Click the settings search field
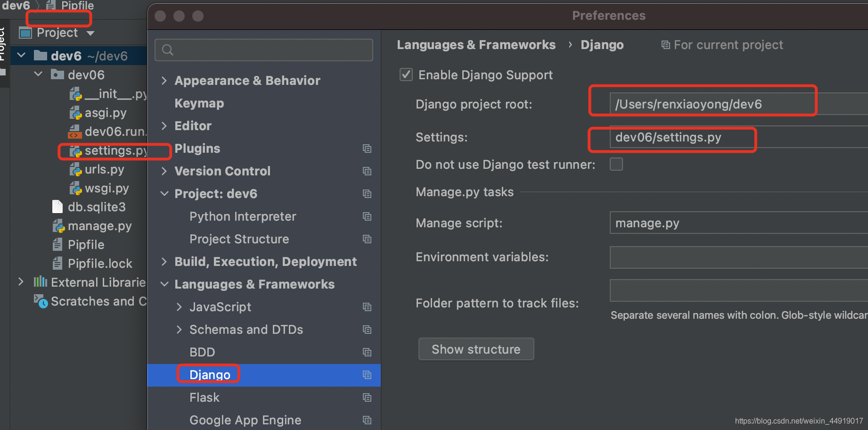This screenshot has height=430, width=868. click(264, 50)
